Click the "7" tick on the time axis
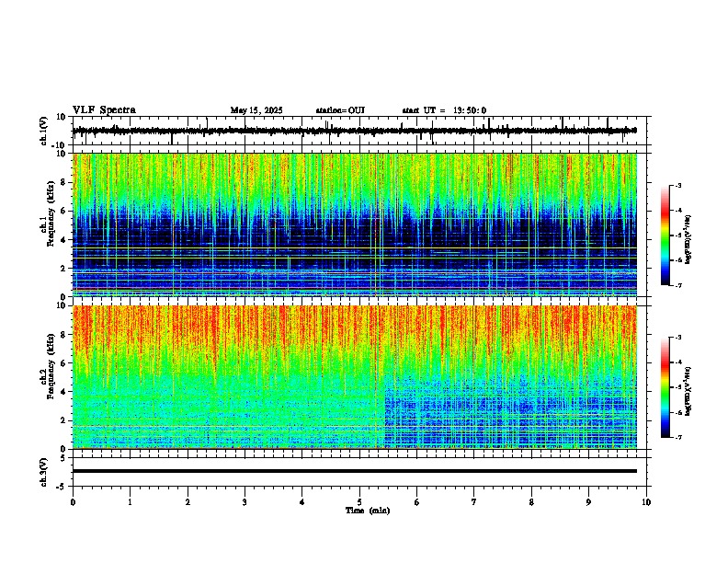This screenshot has height=563, width=728. [474, 502]
